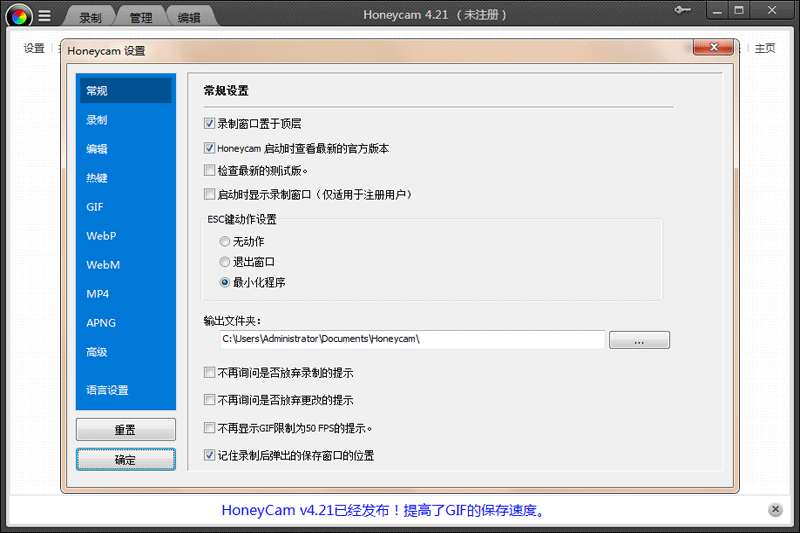The width and height of the screenshot is (800, 533).
Task: Click the 确定 button
Action: point(125,460)
